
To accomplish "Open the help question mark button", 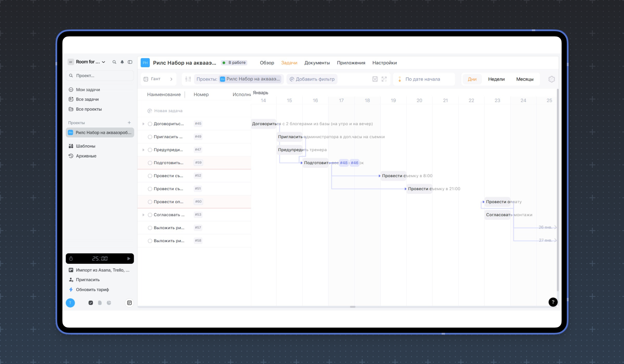I will 553,302.
